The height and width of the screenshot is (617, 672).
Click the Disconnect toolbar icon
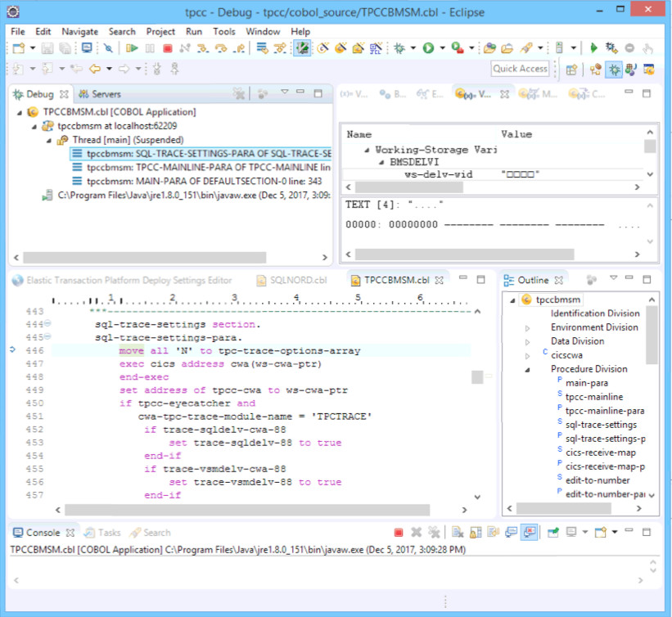(x=185, y=48)
